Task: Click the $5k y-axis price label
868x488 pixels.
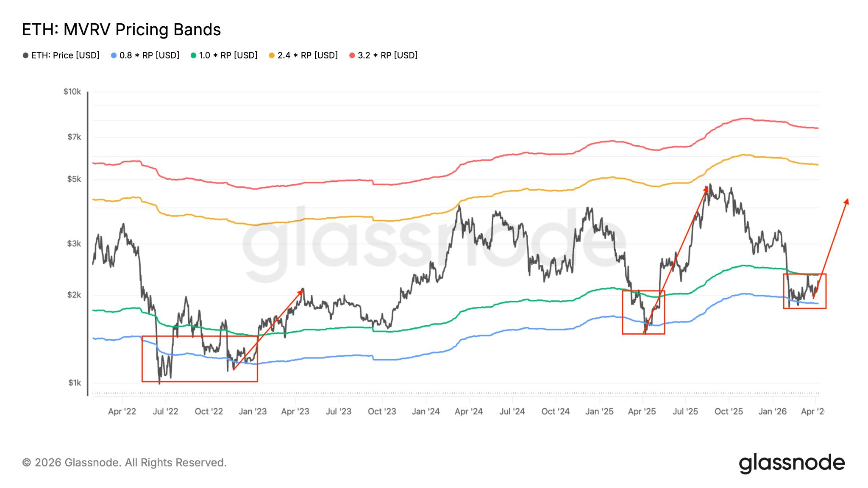Action: click(x=74, y=179)
